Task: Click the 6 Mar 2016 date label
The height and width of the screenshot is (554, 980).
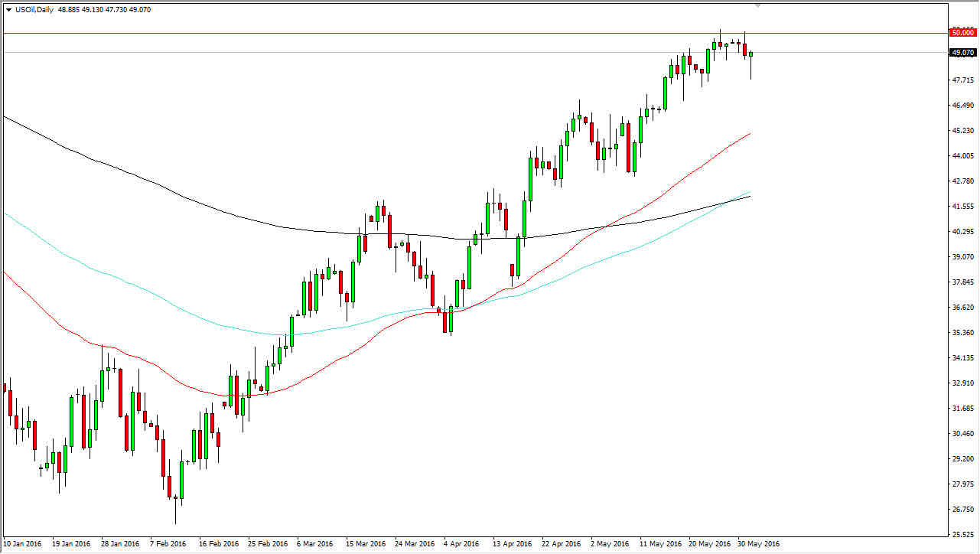Action: (315, 544)
